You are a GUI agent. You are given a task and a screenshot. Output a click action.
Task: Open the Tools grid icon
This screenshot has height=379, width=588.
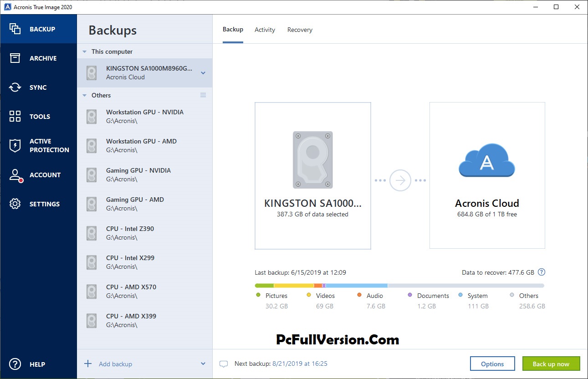click(15, 116)
